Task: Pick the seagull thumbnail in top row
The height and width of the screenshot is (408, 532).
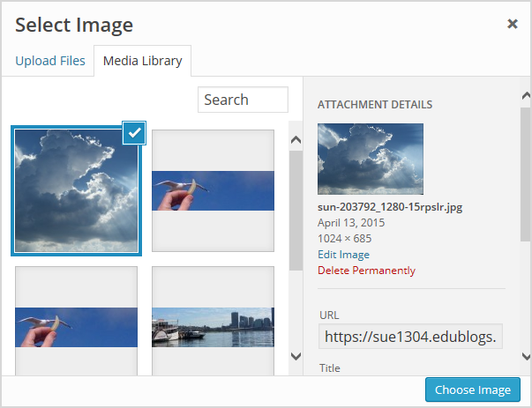Action: (x=214, y=191)
